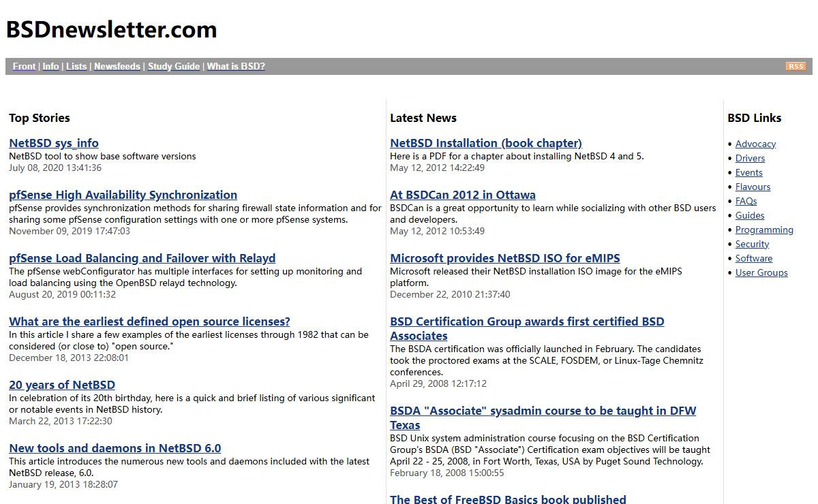Image resolution: width=818 pixels, height=504 pixels.
Task: Go to the Lists page
Action: click(x=76, y=66)
